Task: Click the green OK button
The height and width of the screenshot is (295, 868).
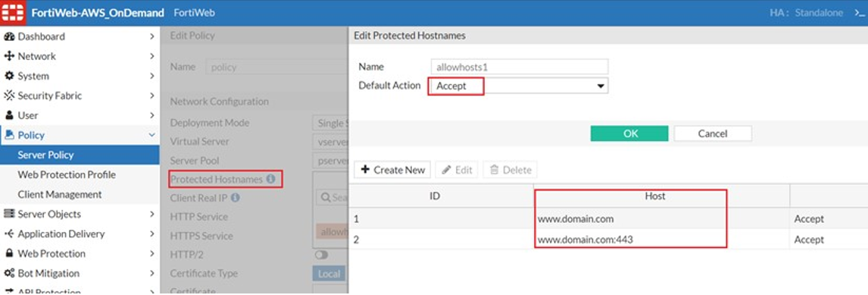Action: (x=629, y=133)
